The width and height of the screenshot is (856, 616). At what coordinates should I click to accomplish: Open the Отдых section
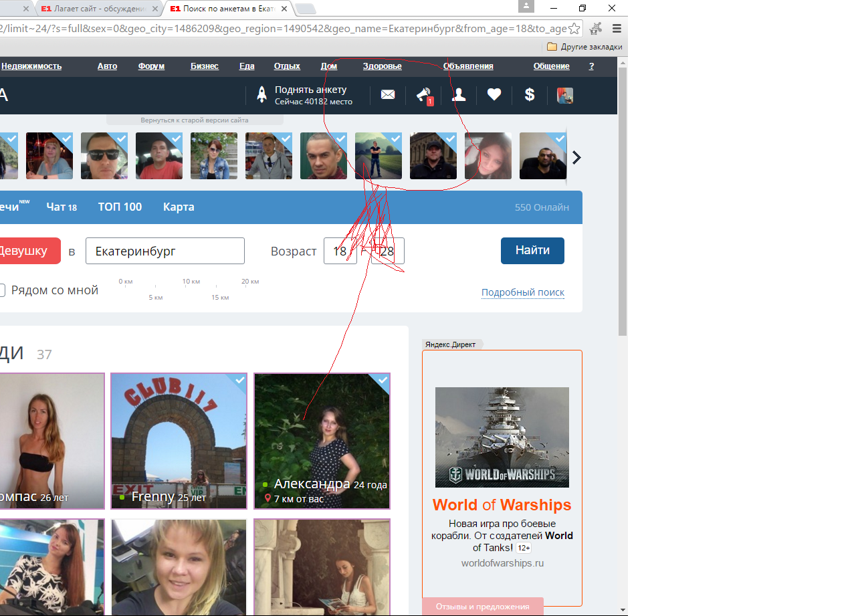[x=287, y=66]
